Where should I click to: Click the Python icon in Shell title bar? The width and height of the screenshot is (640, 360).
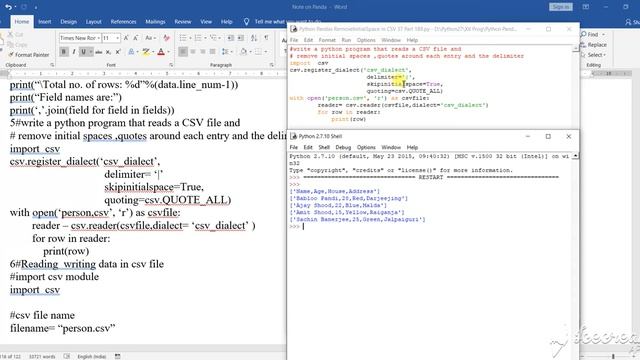click(x=293, y=136)
